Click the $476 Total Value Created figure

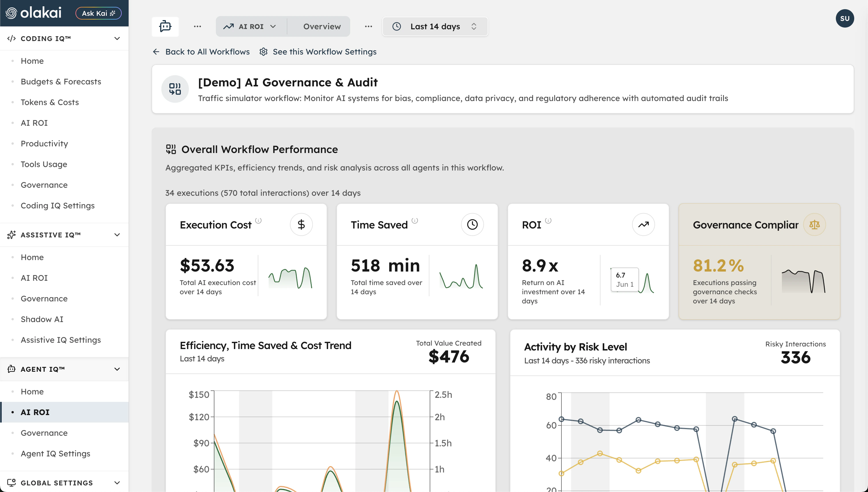coord(449,357)
